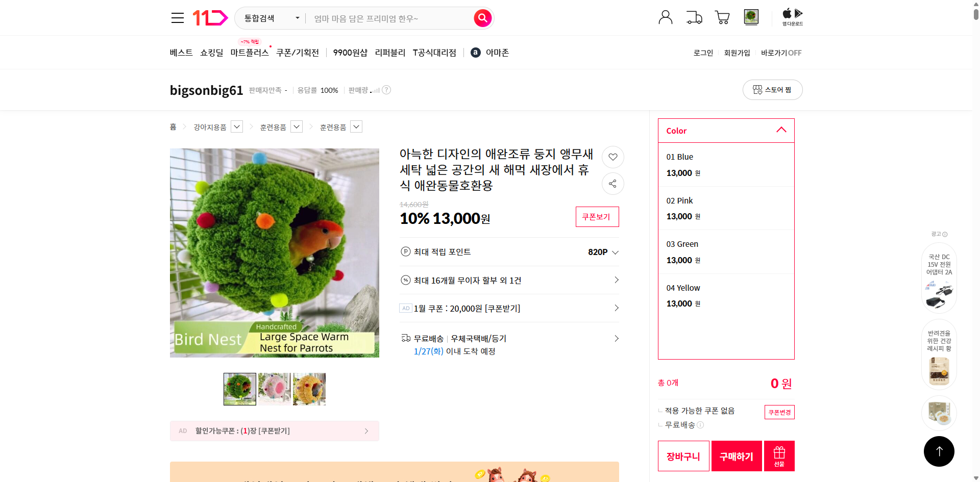Choose the 03 Green color variant
This screenshot has width=980, height=482.
coord(725,251)
